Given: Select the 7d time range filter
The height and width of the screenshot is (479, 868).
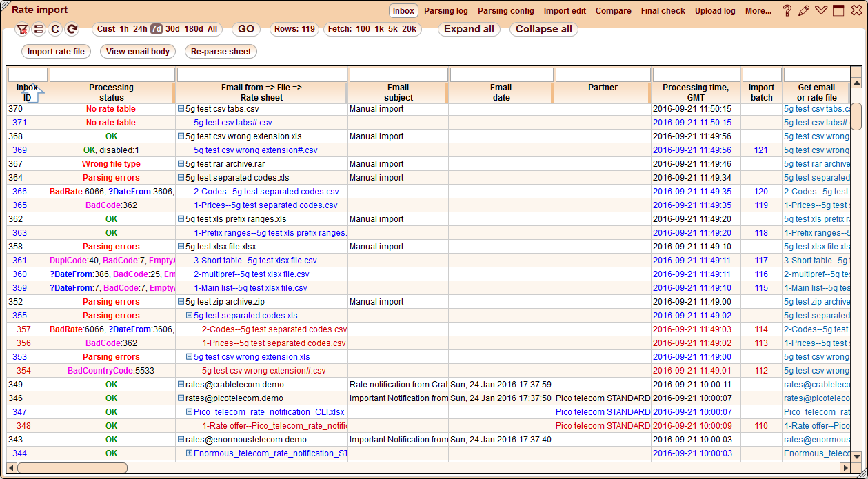Looking at the screenshot, I should point(155,29).
